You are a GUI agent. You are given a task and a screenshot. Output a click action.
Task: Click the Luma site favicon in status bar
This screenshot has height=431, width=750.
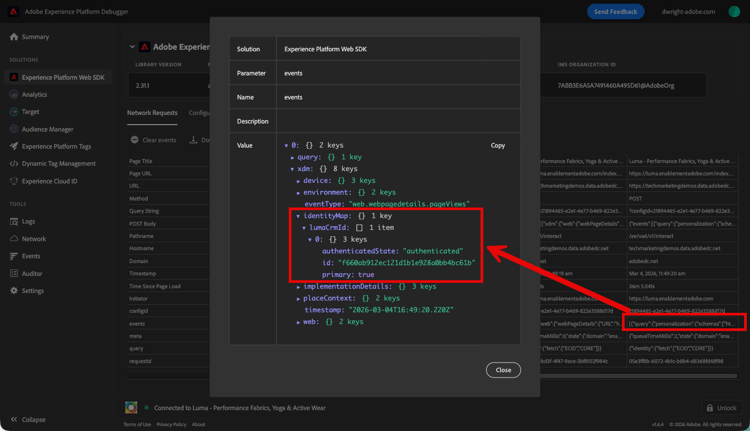click(x=131, y=408)
